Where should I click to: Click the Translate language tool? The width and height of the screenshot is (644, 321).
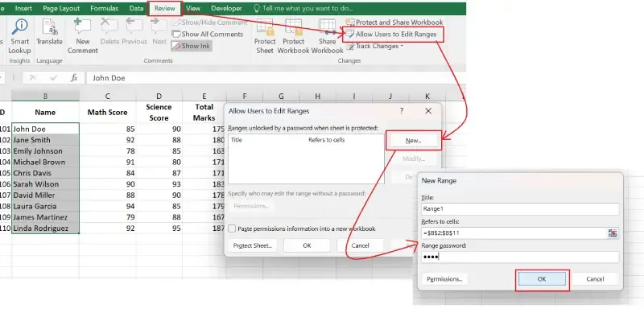tap(49, 32)
